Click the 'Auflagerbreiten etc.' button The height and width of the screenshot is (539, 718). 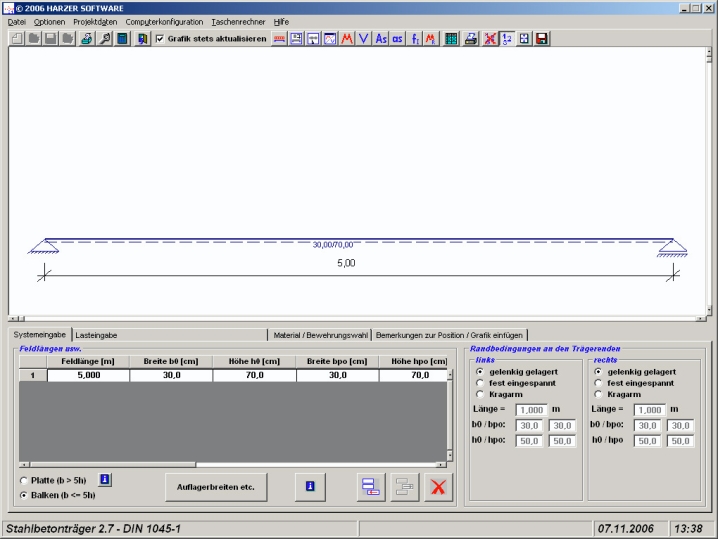coord(216,487)
